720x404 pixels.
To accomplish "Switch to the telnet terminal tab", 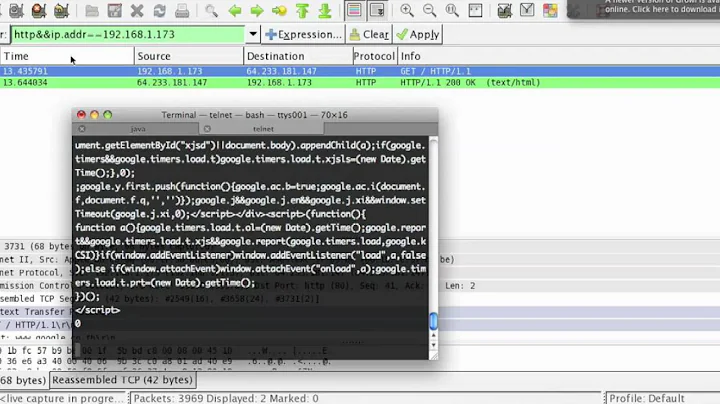I will tap(263, 129).
